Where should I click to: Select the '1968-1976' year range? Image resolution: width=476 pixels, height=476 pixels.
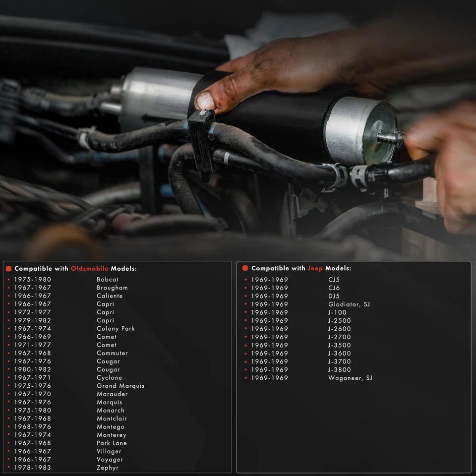click(x=33, y=427)
